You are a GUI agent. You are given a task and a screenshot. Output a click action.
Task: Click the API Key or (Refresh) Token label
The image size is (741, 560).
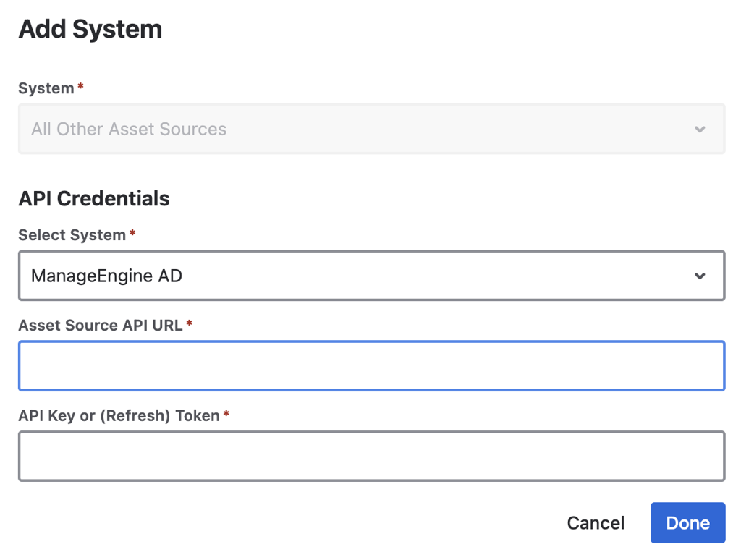coord(119,416)
